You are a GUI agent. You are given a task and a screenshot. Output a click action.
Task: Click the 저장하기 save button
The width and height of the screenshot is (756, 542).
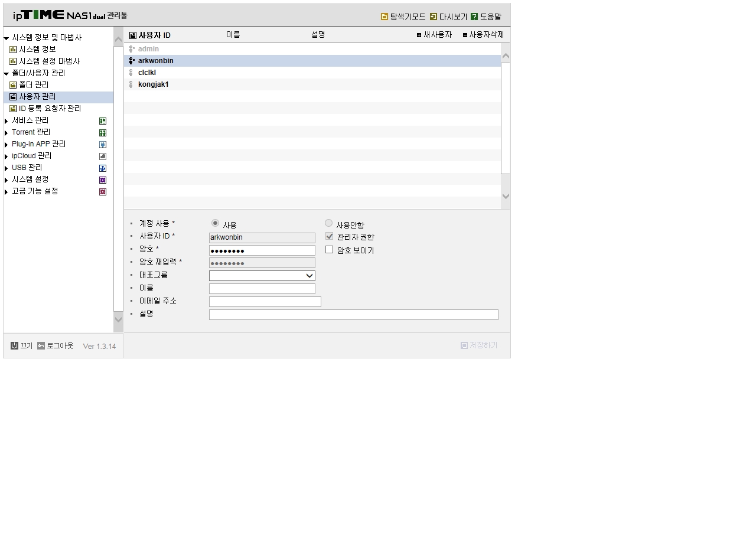point(479,345)
